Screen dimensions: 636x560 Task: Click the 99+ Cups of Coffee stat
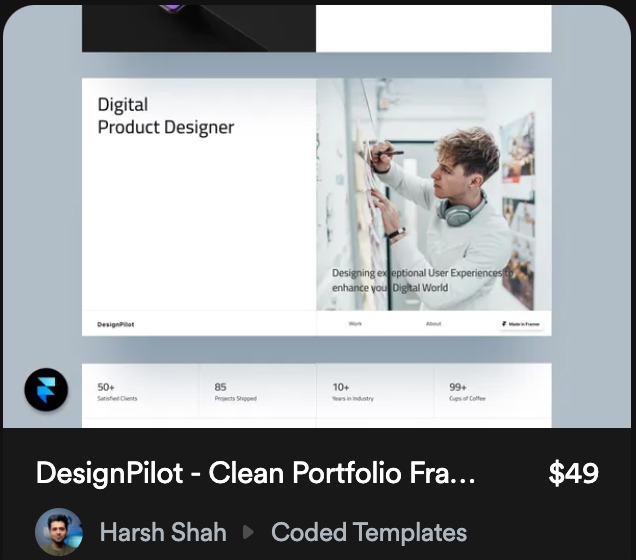coord(467,392)
